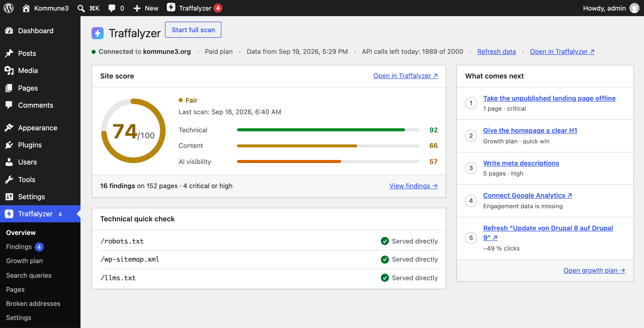Open the Kommune3 site home icon
The image size is (644, 328).
tap(26, 8)
